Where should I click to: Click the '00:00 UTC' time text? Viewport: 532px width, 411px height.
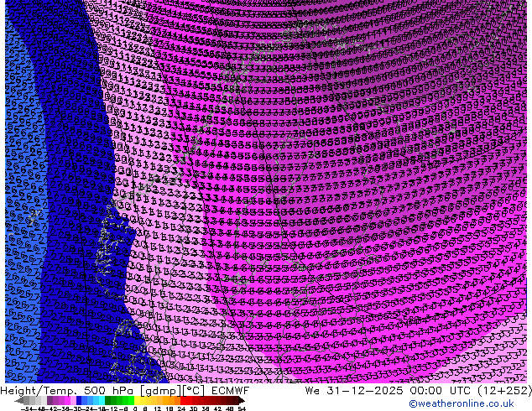[x=440, y=391]
